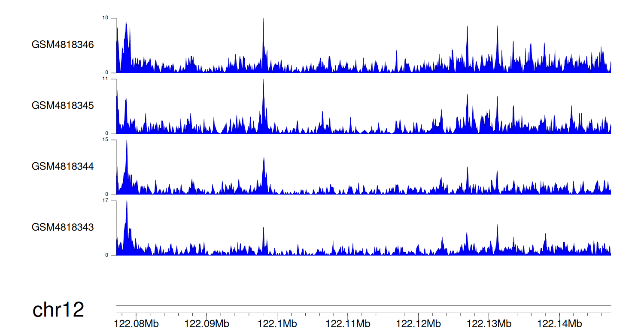Click the GSM4818346 track label

coord(63,45)
